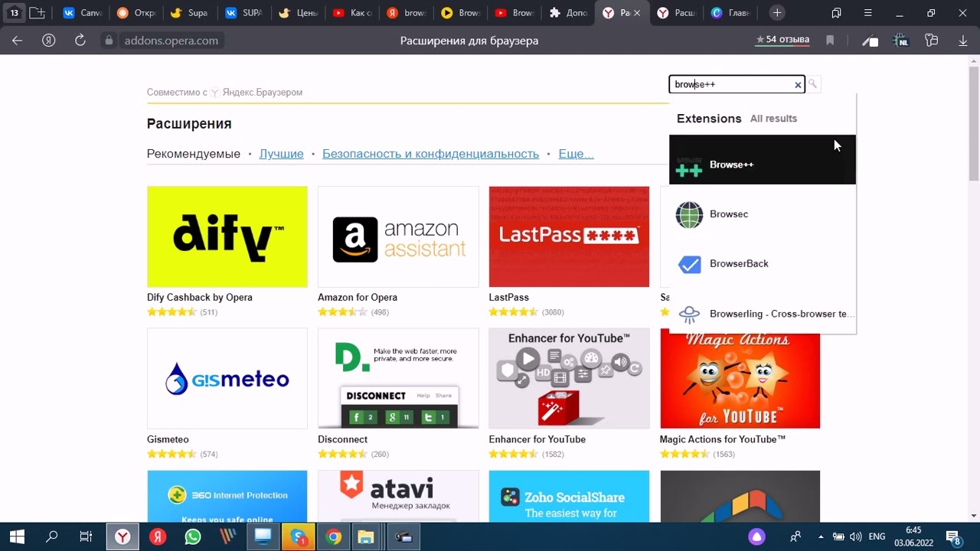
Task: Select Browsec in search suggestions
Action: pos(763,214)
